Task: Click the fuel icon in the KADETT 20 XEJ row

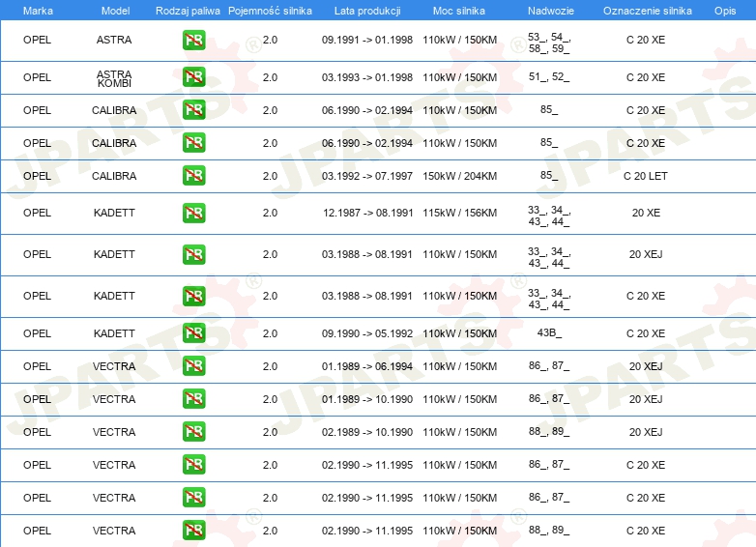Action: [193, 254]
